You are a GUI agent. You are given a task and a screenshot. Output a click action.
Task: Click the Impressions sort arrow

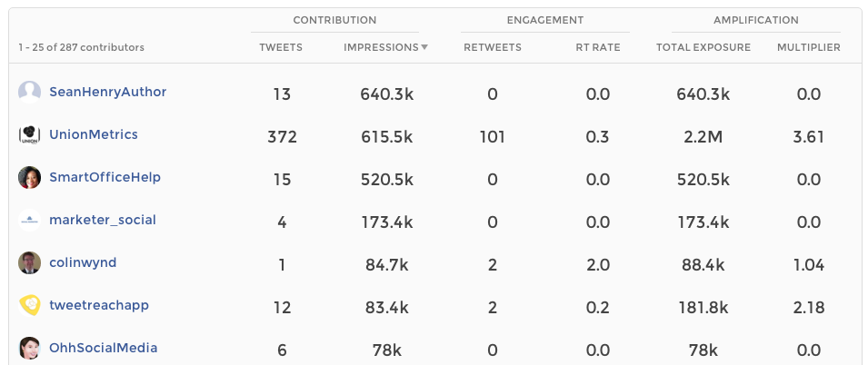pos(424,47)
